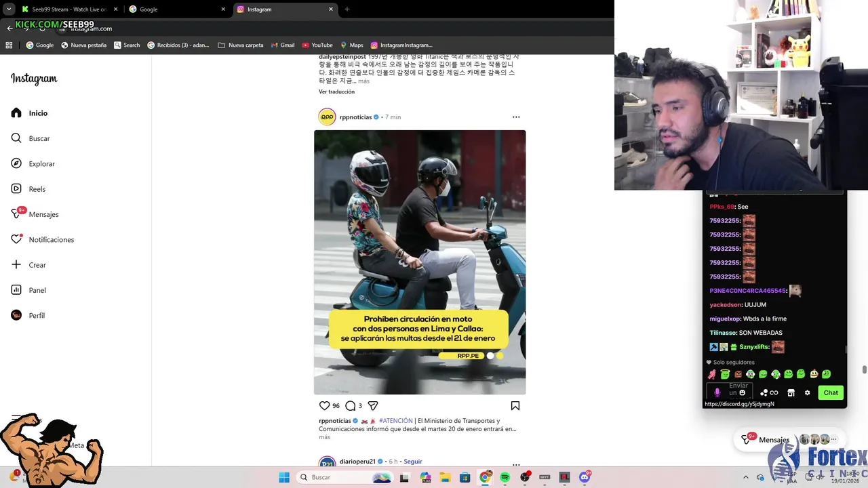This screenshot has height=488, width=868.
Task: Open the Windows Start menu
Action: (x=284, y=477)
